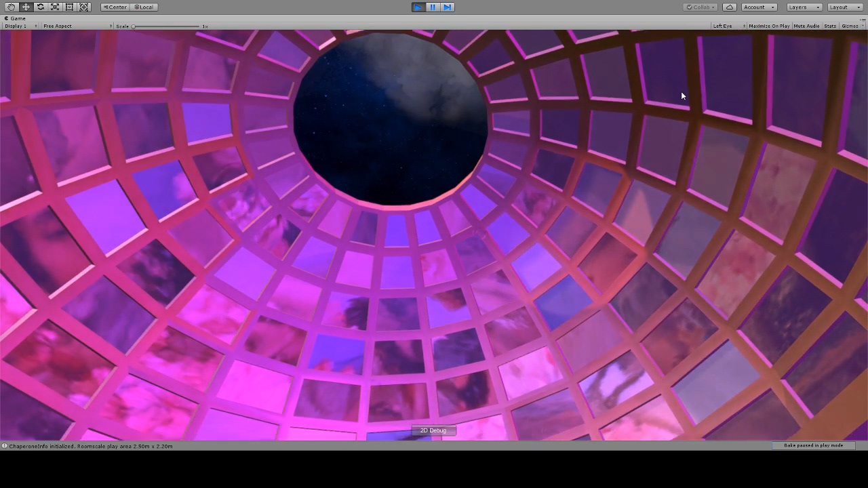Open the Account dropdown
Viewport: 868px width, 488px height.
click(759, 7)
